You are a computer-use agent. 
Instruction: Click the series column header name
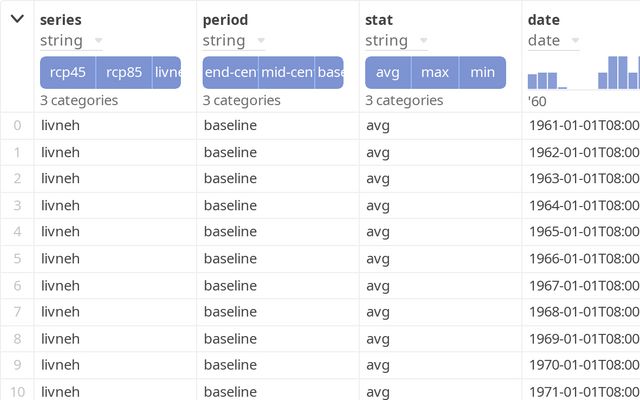click(61, 19)
